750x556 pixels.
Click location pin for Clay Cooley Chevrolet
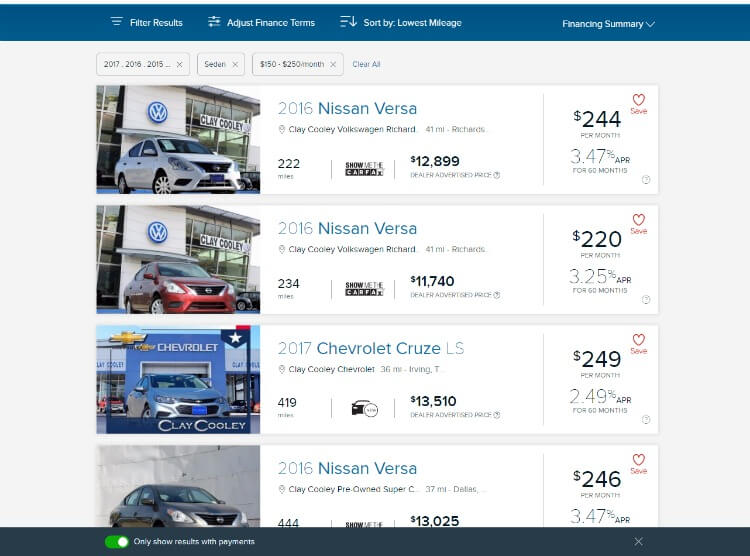282,369
